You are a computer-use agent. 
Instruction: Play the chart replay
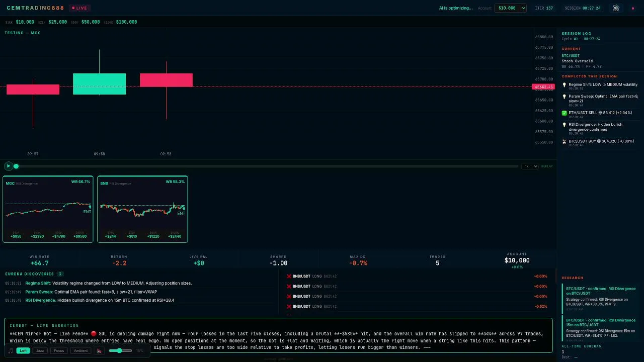(8, 166)
